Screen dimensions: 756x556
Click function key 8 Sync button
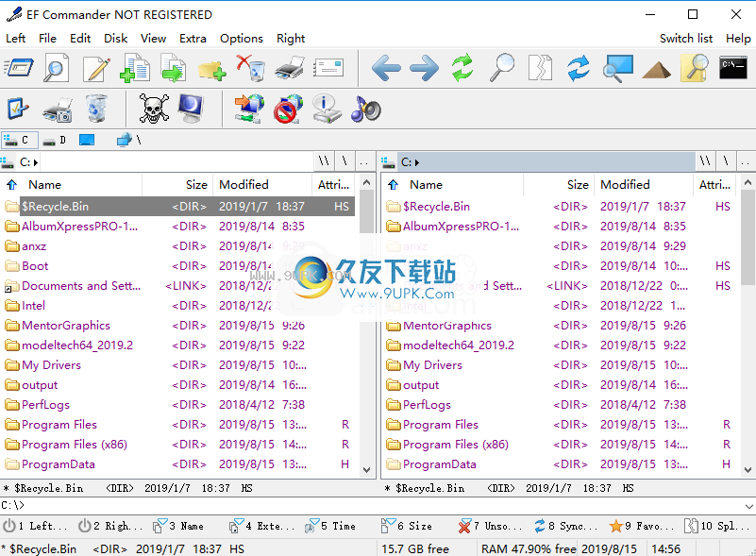tap(565, 526)
